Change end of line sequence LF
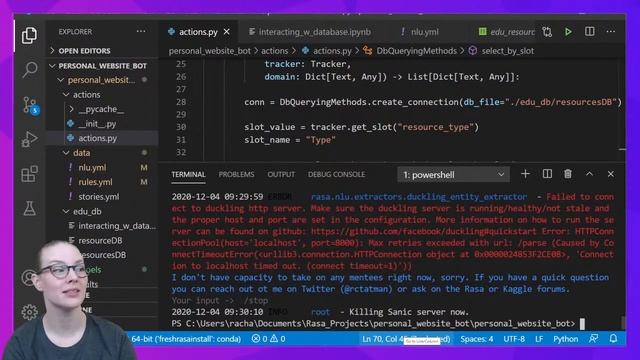 (x=539, y=339)
